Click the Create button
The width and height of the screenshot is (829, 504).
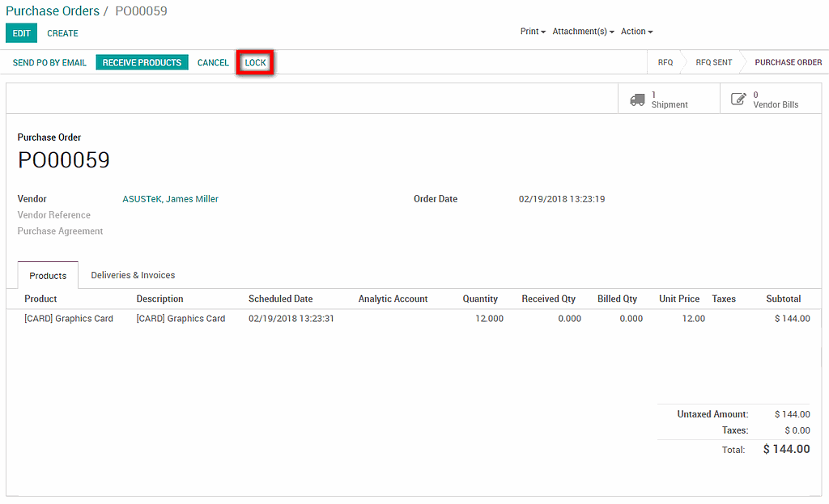point(62,33)
